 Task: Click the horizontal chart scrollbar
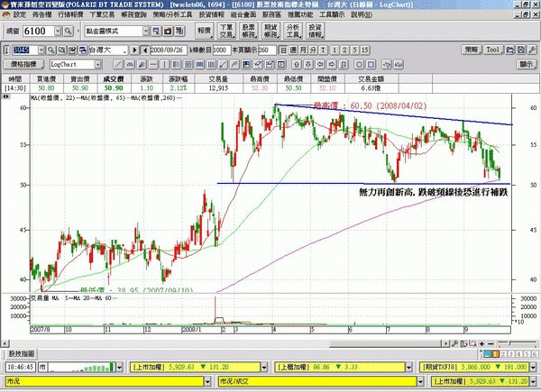click(226, 343)
